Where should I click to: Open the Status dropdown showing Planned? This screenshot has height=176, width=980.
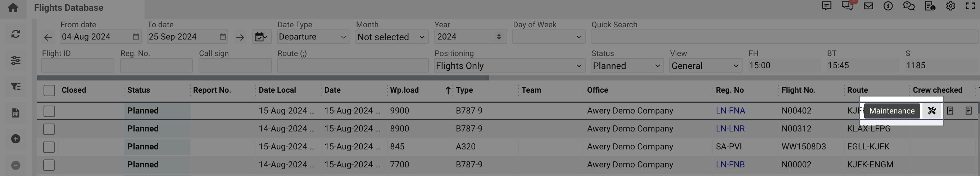pos(627,66)
